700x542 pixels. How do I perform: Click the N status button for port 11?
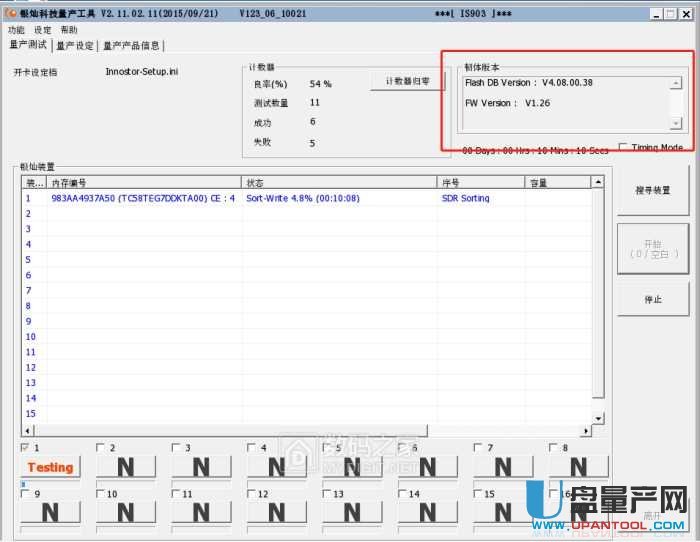point(201,511)
